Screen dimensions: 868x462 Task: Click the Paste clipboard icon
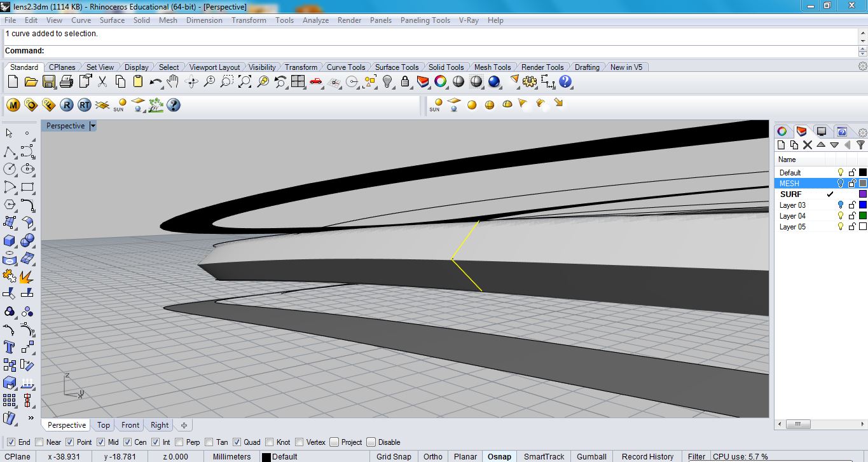138,82
